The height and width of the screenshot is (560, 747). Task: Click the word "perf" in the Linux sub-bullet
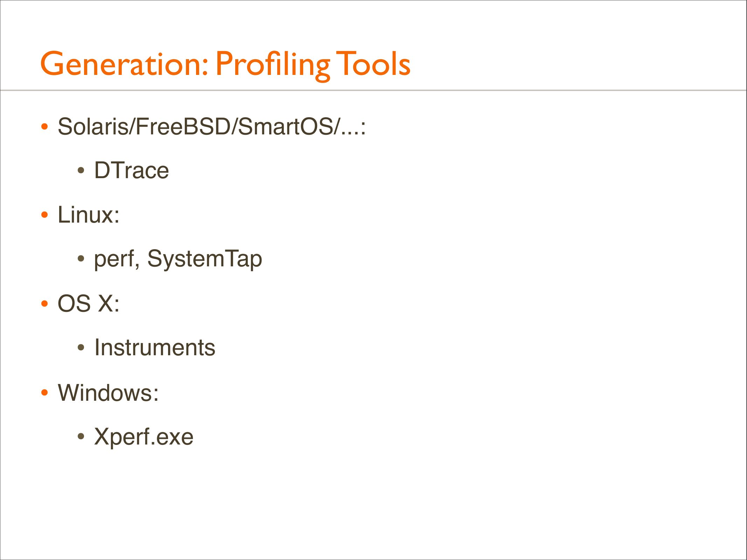pos(114,259)
